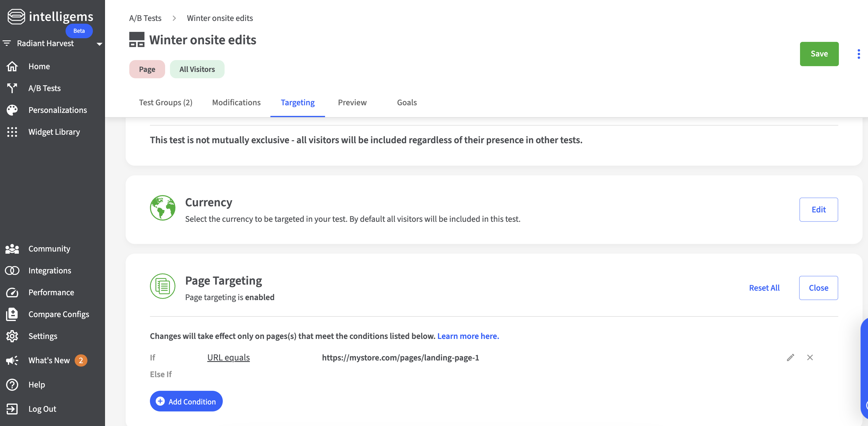Image resolution: width=868 pixels, height=426 pixels.
Task: Open Personalizations palette icon
Action: click(x=12, y=110)
